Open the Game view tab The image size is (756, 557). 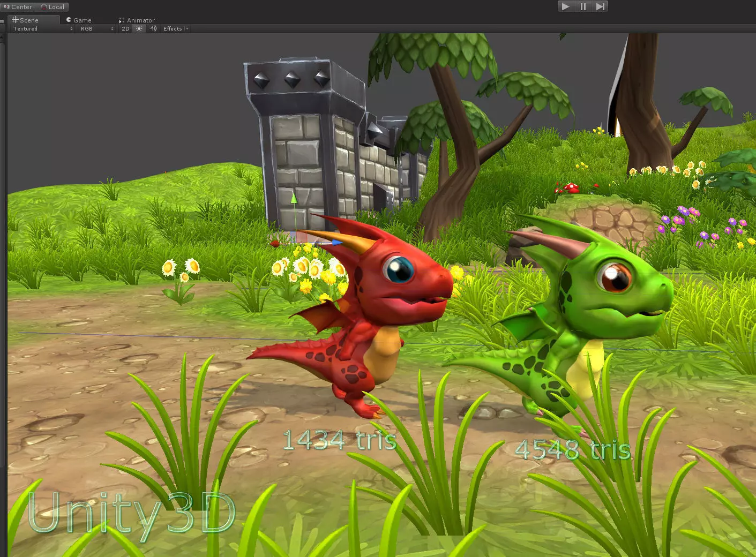click(79, 20)
